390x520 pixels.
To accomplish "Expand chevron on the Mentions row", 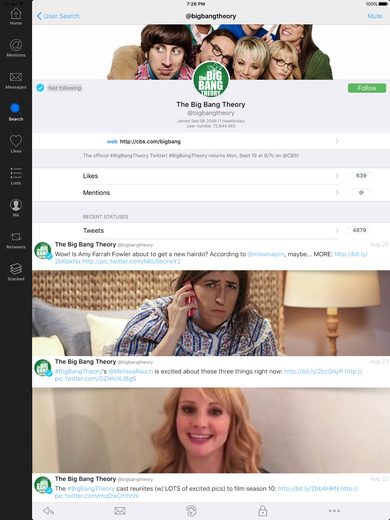I will [337, 193].
